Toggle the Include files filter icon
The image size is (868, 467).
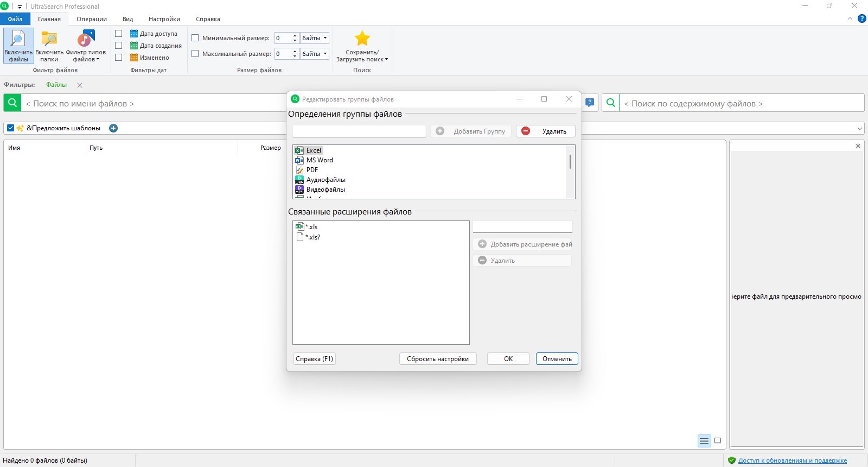tap(18, 46)
